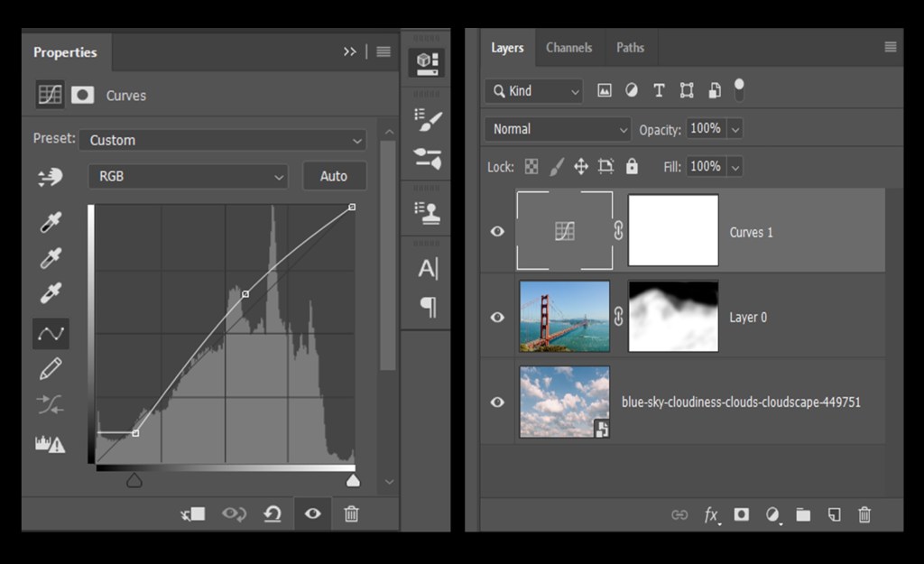Toggle visibility of the clouds sky layer
Screen dimensions: 924x564
(x=497, y=402)
